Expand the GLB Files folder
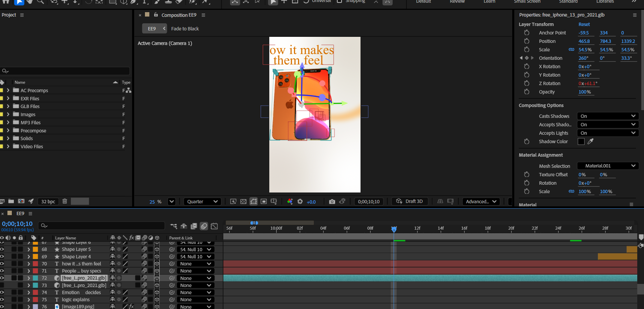 click(x=8, y=106)
